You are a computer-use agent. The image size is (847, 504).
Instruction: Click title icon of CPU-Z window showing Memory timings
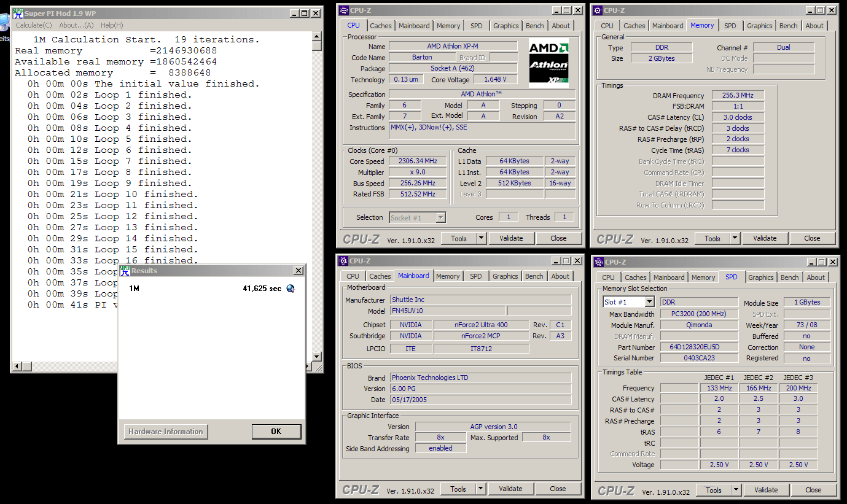(598, 10)
